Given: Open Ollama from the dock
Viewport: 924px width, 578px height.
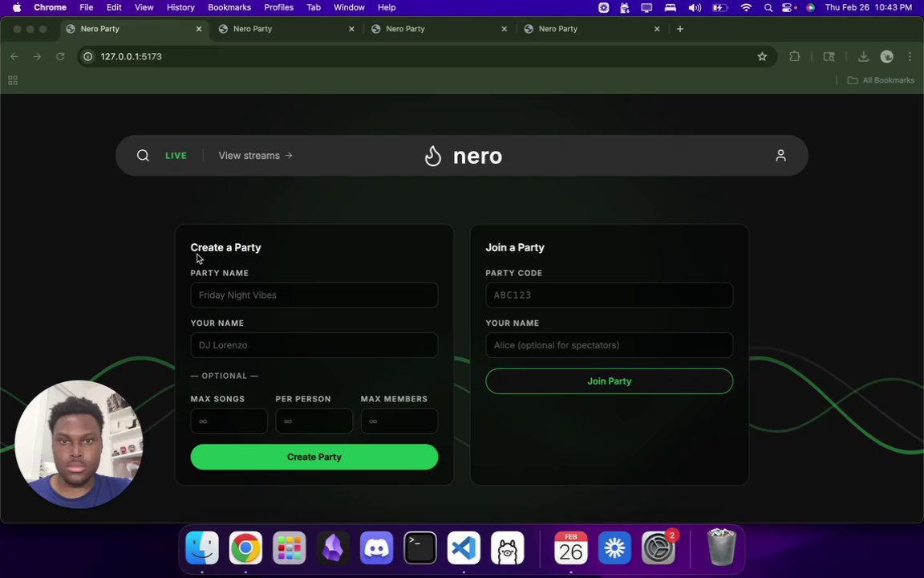Looking at the screenshot, I should click(508, 548).
